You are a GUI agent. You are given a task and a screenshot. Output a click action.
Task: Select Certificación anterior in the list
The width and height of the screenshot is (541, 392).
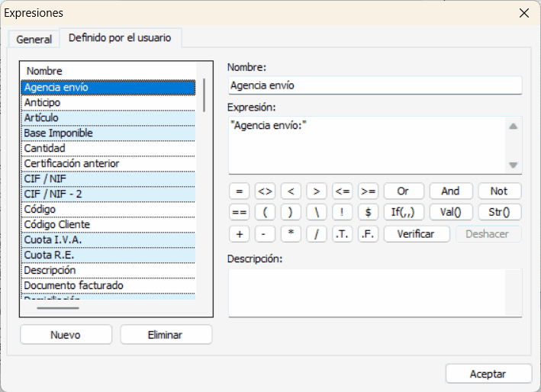click(108, 163)
